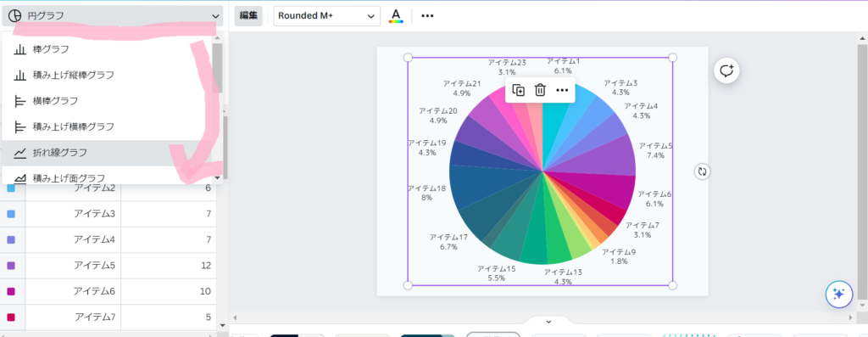Open more options on the chart's floating toolbar
This screenshot has width=868, height=337.
(562, 90)
